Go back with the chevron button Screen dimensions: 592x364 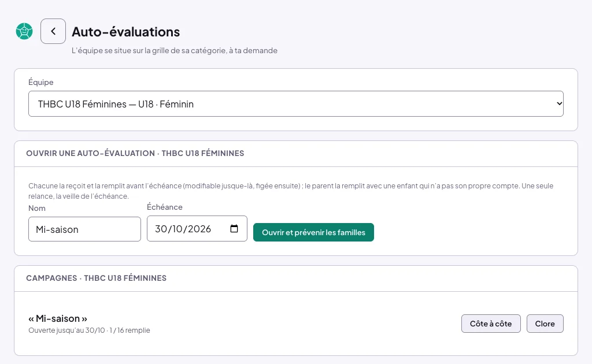(x=53, y=31)
